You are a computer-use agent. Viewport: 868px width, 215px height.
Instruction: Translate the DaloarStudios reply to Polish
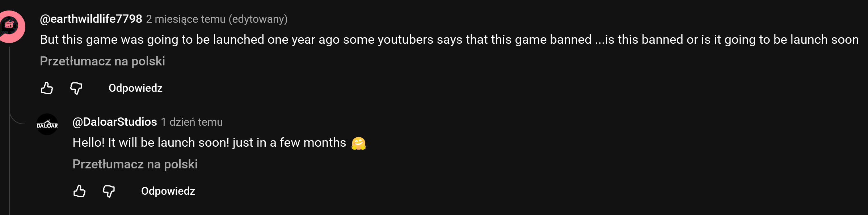point(135,164)
